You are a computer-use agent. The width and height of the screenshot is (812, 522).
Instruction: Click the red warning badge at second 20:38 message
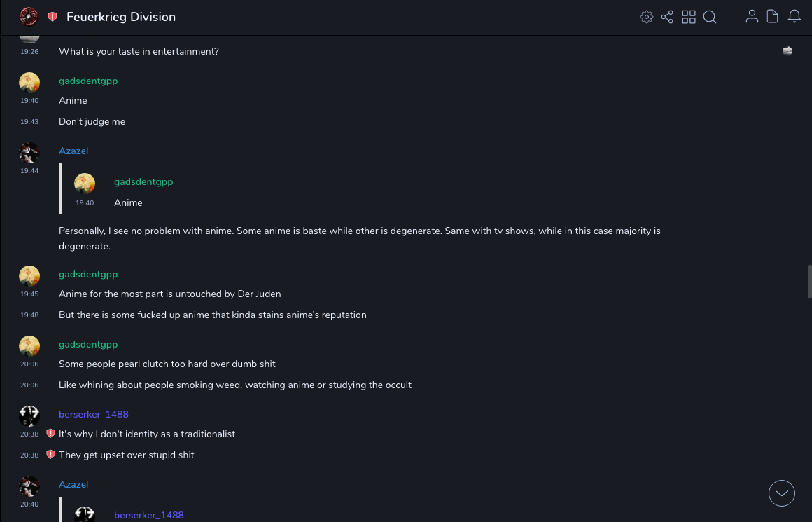pyautogui.click(x=50, y=455)
